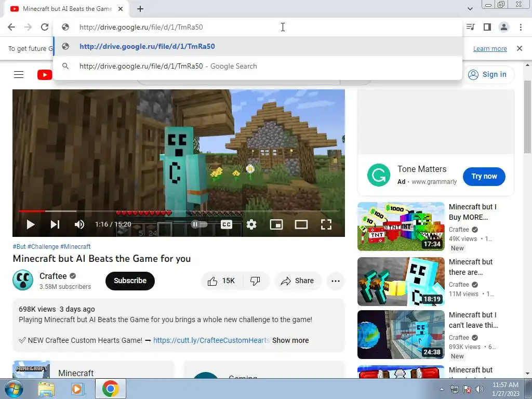The width and height of the screenshot is (532, 399).
Task: Reload the page with the refresh icon
Action: [x=45, y=27]
